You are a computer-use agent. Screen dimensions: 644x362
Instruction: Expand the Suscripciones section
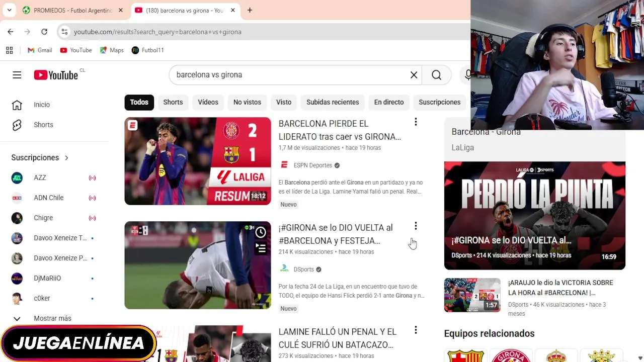(40, 157)
